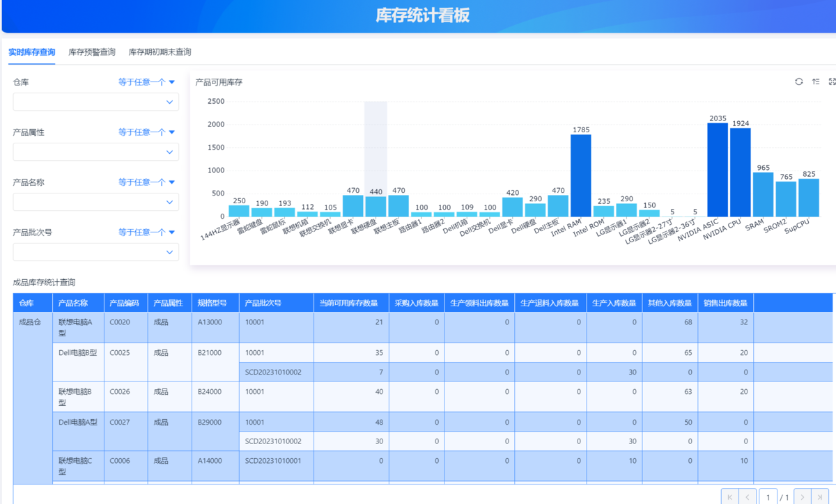The image size is (836, 504).
Task: Click the chart refresh icon
Action: click(x=799, y=82)
